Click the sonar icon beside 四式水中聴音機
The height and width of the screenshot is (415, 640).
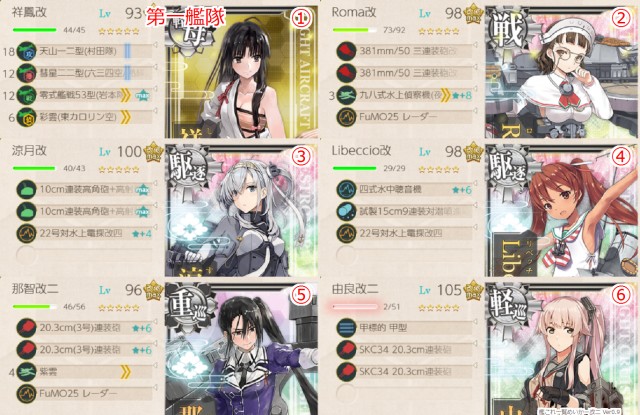pyautogui.click(x=347, y=190)
